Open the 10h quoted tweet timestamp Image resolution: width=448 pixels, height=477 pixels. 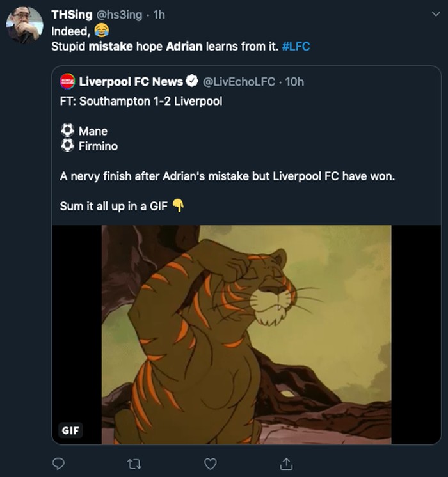click(x=294, y=81)
